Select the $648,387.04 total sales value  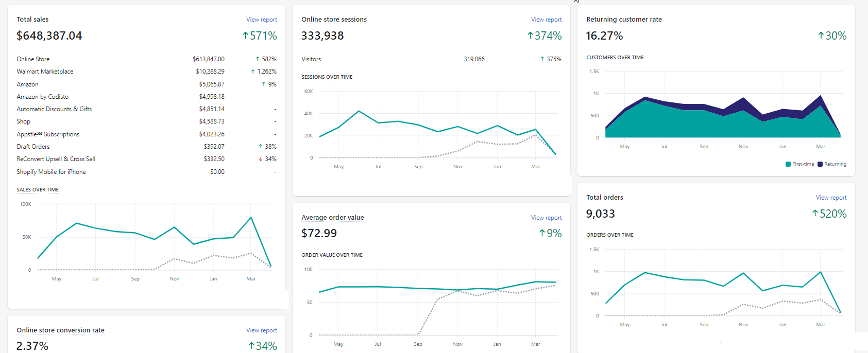tap(49, 36)
